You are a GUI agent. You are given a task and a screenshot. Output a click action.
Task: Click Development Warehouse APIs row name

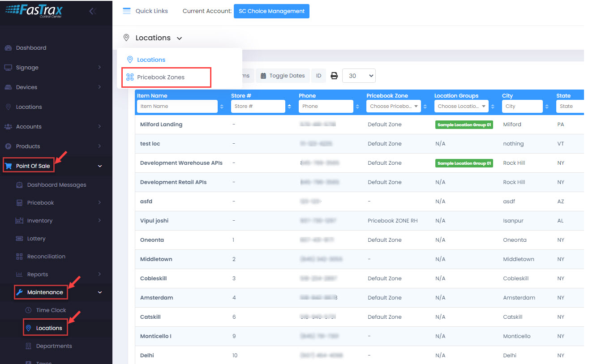pos(181,163)
